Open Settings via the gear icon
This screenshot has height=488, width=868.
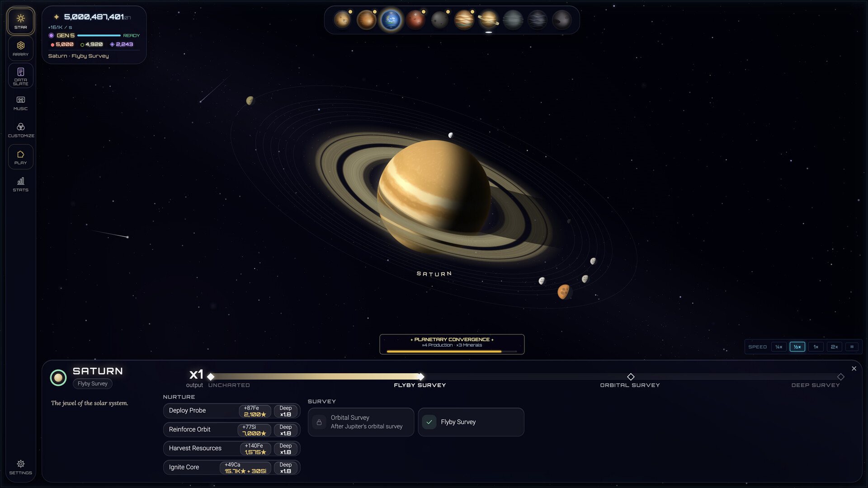pos(20,467)
